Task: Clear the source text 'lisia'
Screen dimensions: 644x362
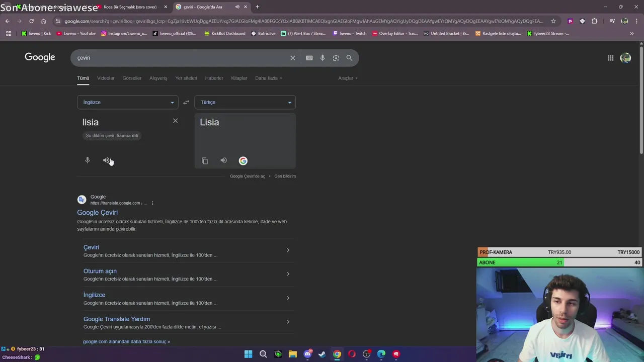Action: click(x=175, y=121)
